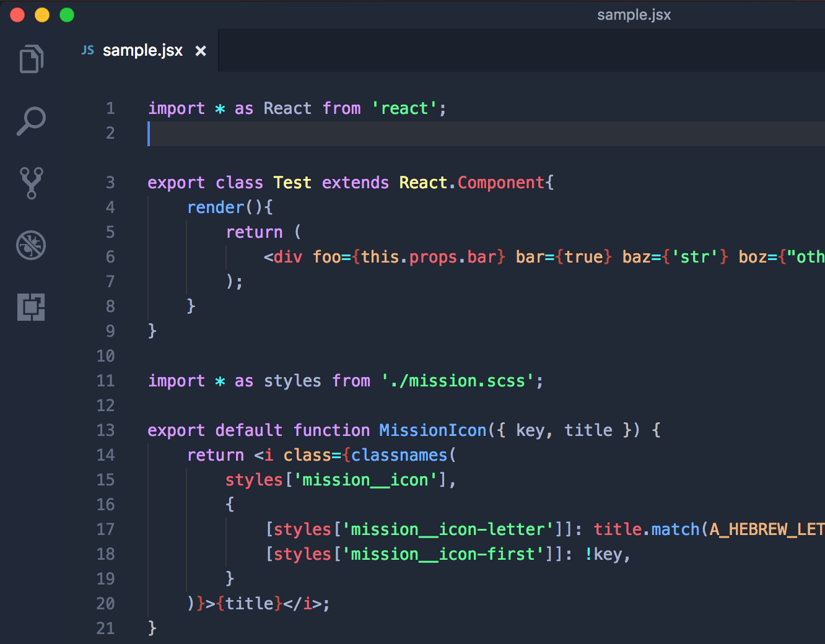The image size is (825, 644).
Task: Click line number 6 in the gutter
Action: 110,256
